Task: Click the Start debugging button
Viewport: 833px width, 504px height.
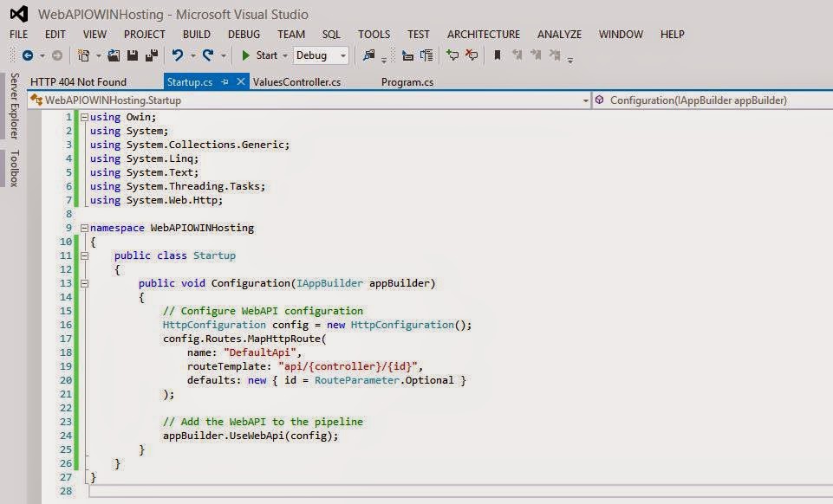Action: tap(260, 55)
